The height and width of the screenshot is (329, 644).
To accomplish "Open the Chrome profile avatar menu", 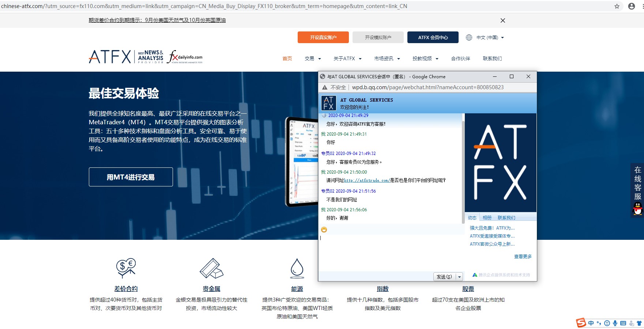I will (632, 6).
